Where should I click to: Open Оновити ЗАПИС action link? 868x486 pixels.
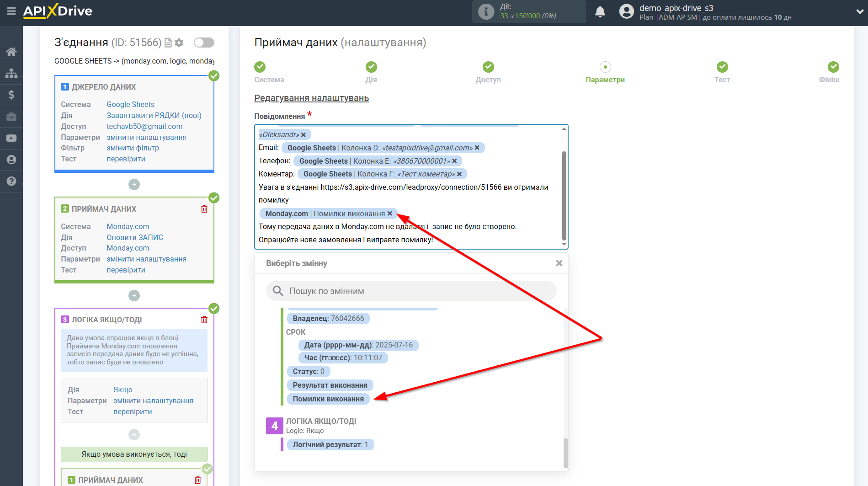(x=135, y=238)
